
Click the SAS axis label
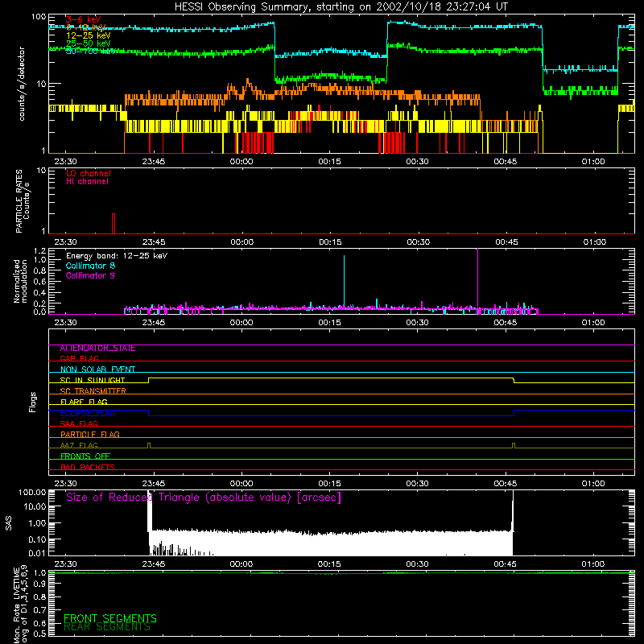tap(8, 523)
